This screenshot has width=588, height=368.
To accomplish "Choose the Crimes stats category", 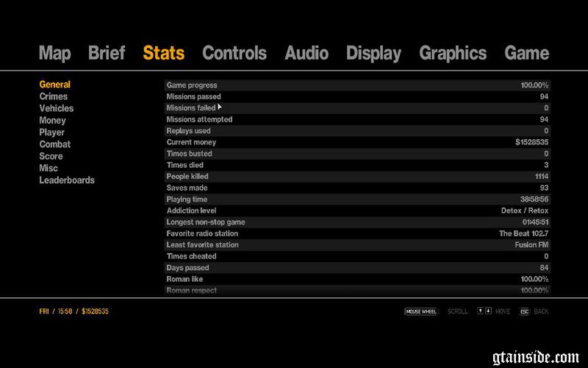I will [x=53, y=96].
